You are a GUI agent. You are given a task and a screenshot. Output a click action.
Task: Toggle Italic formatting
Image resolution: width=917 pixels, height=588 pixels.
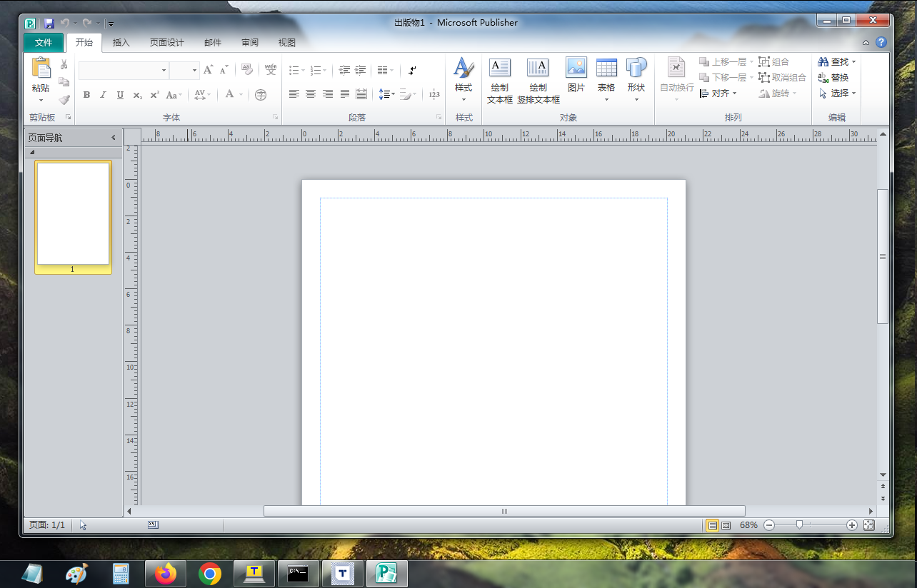click(x=103, y=95)
